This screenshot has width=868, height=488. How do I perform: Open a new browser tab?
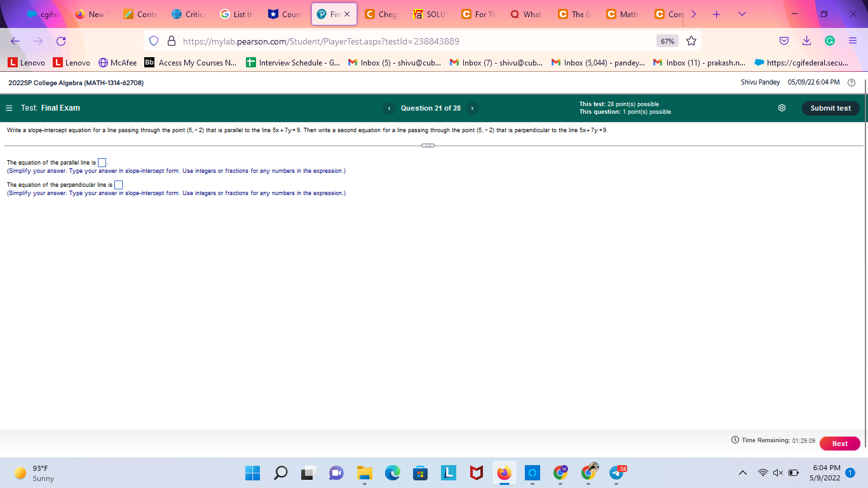tap(716, 14)
